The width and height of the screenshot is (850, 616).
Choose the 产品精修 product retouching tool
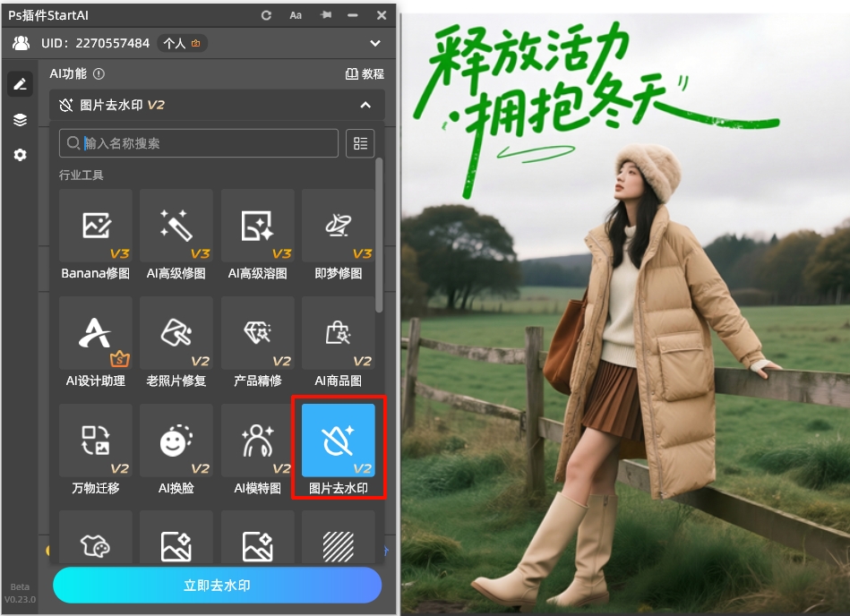pos(257,333)
